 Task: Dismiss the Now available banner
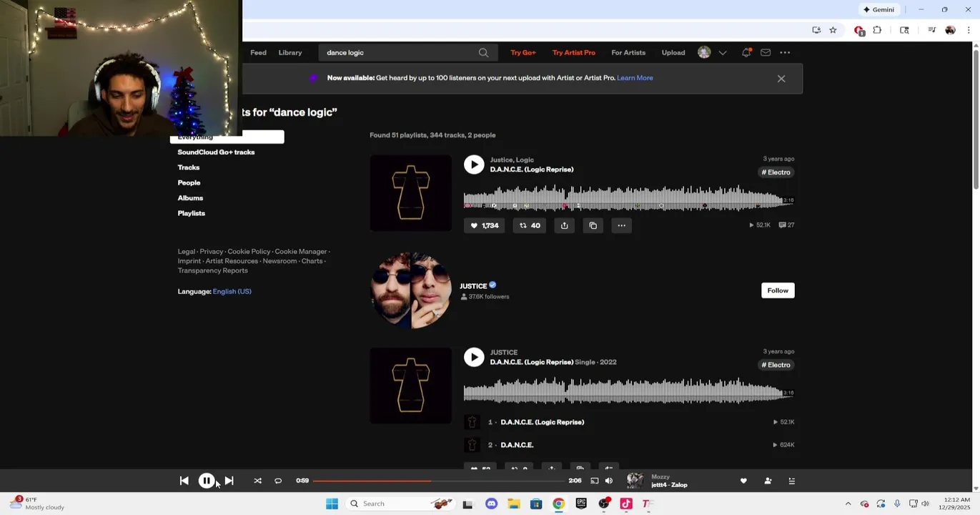coord(781,79)
